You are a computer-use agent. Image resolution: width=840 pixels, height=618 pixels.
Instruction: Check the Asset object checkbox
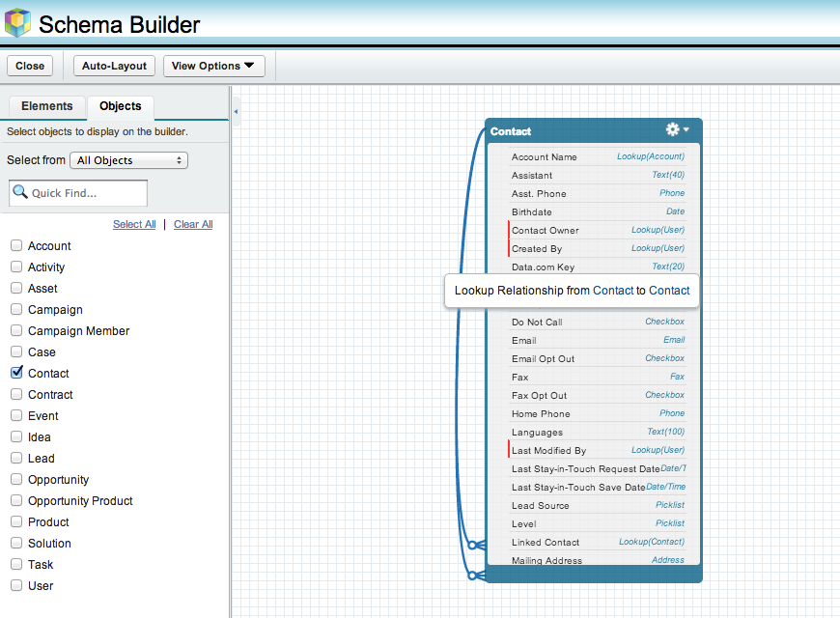coord(16,288)
